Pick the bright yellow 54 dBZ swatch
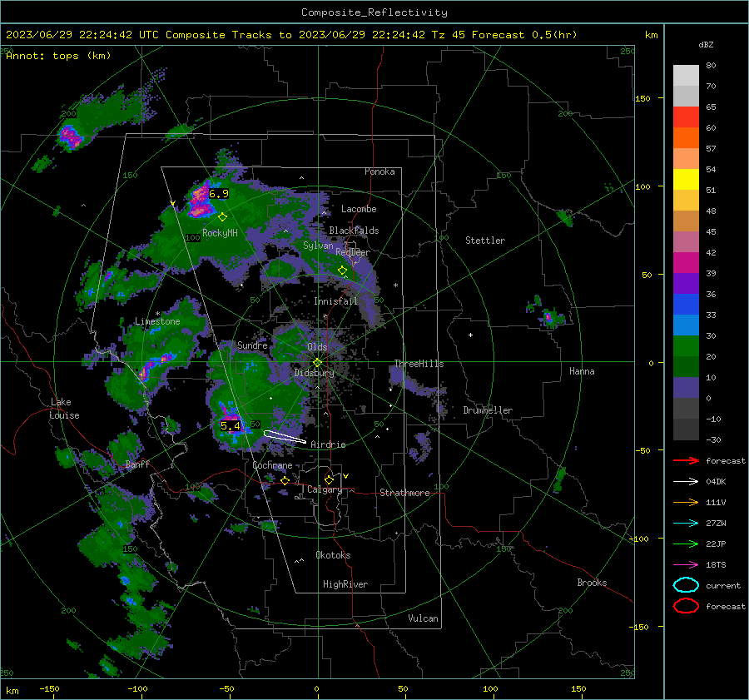The image size is (749, 700). point(686,180)
